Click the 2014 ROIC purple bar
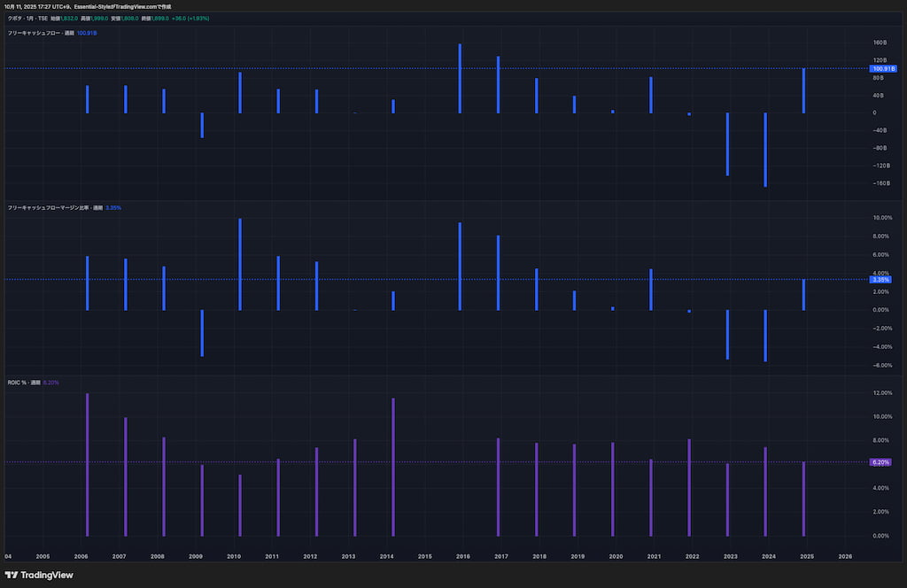The height and width of the screenshot is (588, 907). pyautogui.click(x=392, y=467)
